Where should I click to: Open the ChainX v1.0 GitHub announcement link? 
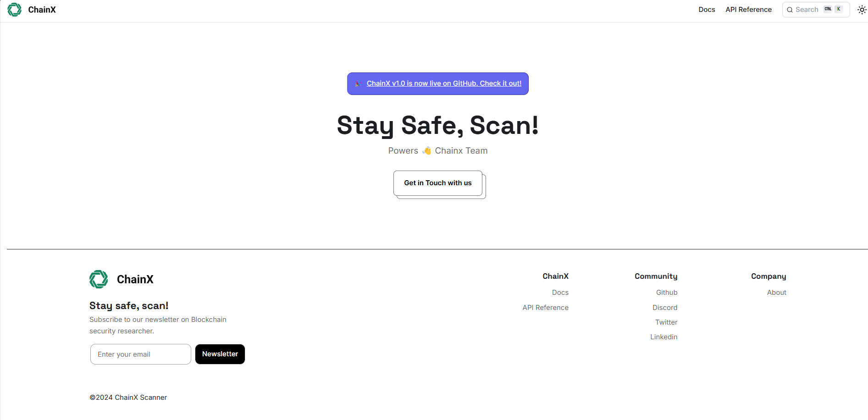coord(444,83)
